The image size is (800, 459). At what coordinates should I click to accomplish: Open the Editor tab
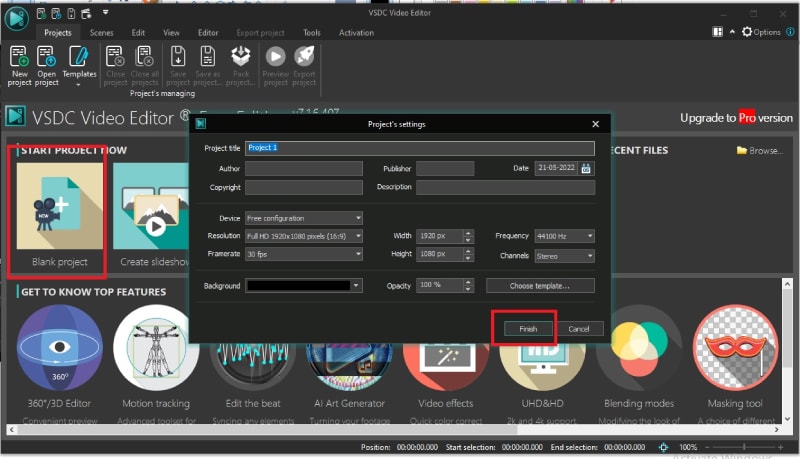click(x=208, y=33)
